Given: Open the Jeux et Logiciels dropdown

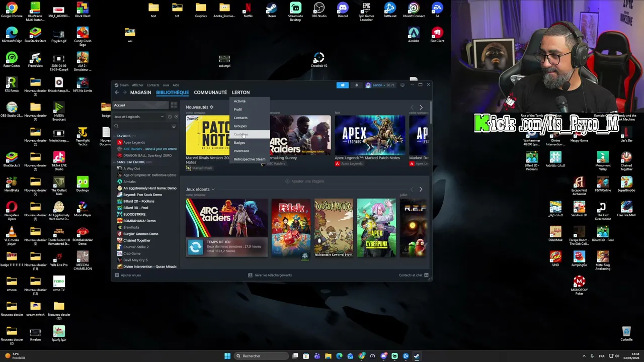Looking at the screenshot, I should pos(139,117).
